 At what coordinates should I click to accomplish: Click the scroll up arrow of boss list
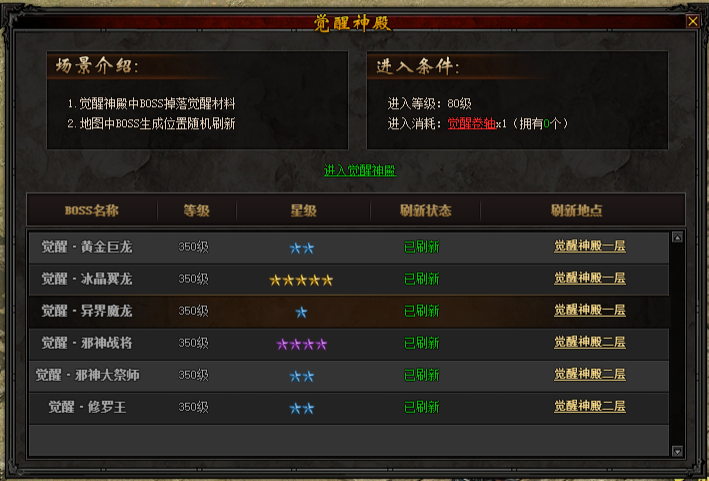pos(677,237)
